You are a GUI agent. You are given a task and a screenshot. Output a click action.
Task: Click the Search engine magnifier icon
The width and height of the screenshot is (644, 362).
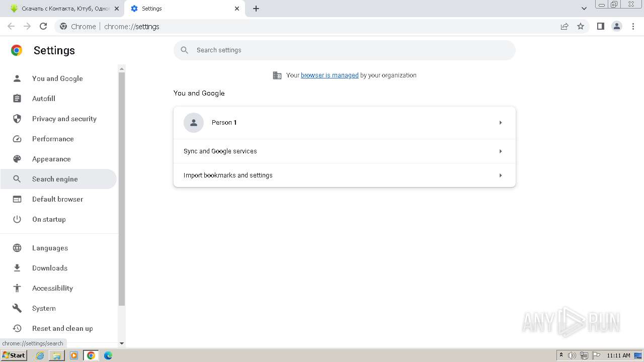pyautogui.click(x=17, y=179)
